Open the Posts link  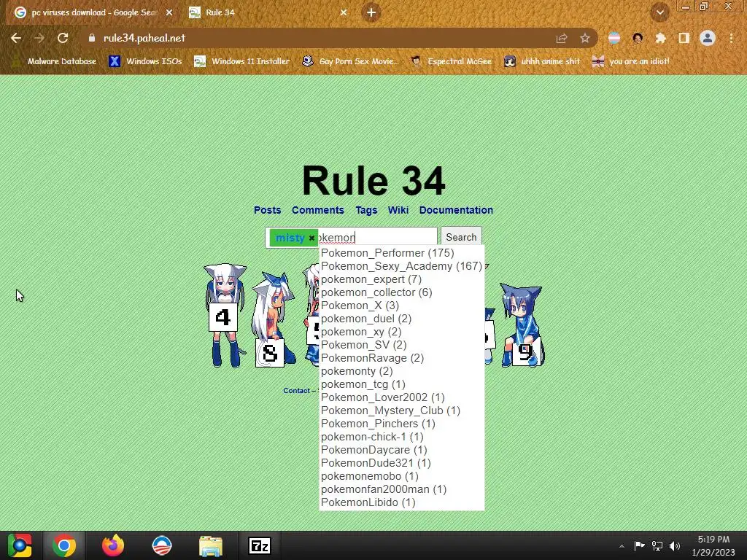(267, 210)
